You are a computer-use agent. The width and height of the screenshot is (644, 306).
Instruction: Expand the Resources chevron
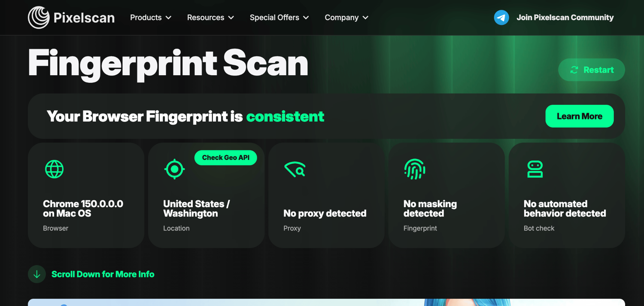point(231,18)
